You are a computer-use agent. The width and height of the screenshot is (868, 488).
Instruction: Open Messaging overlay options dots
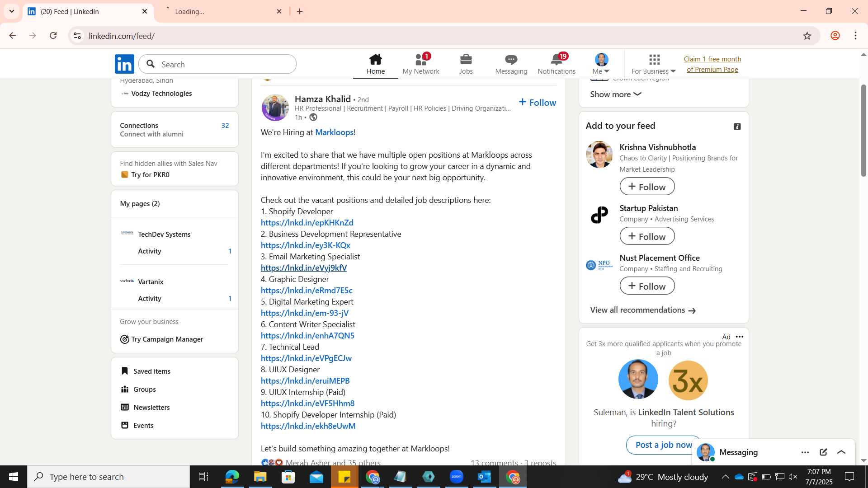click(805, 452)
